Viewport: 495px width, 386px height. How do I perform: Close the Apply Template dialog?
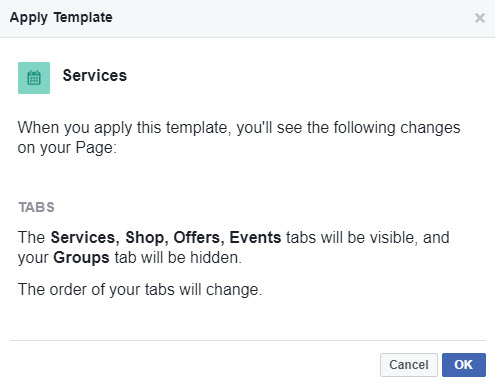[480, 18]
